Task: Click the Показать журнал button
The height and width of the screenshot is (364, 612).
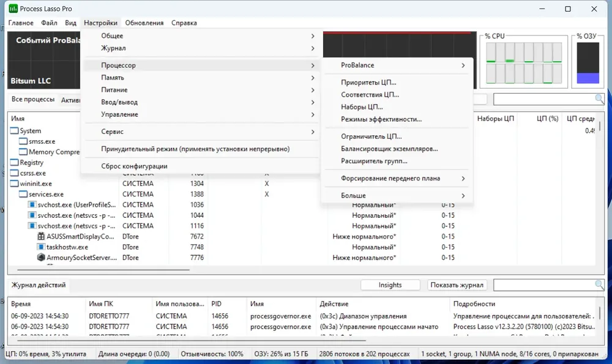Action: pyautogui.click(x=457, y=285)
